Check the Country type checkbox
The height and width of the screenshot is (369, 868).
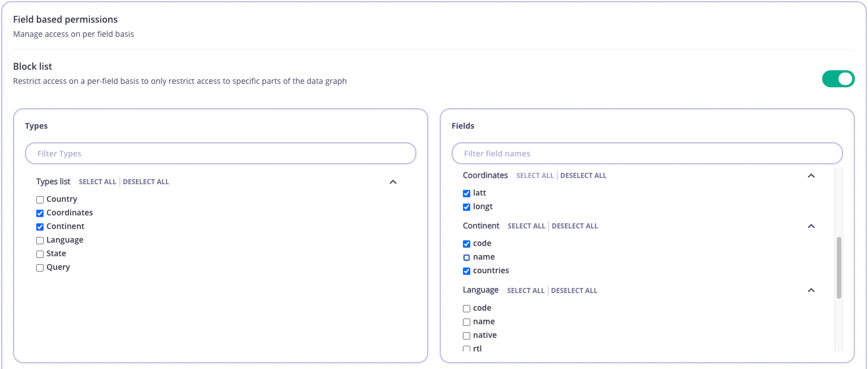pyautogui.click(x=40, y=200)
